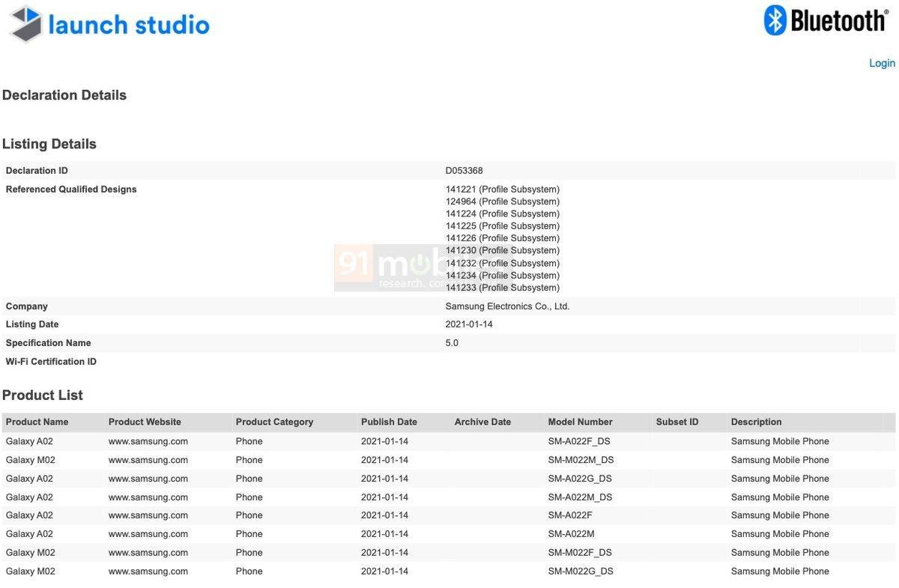Click the launch studio logo icon
Image resolution: width=899 pixels, height=588 pixels.
(x=26, y=24)
